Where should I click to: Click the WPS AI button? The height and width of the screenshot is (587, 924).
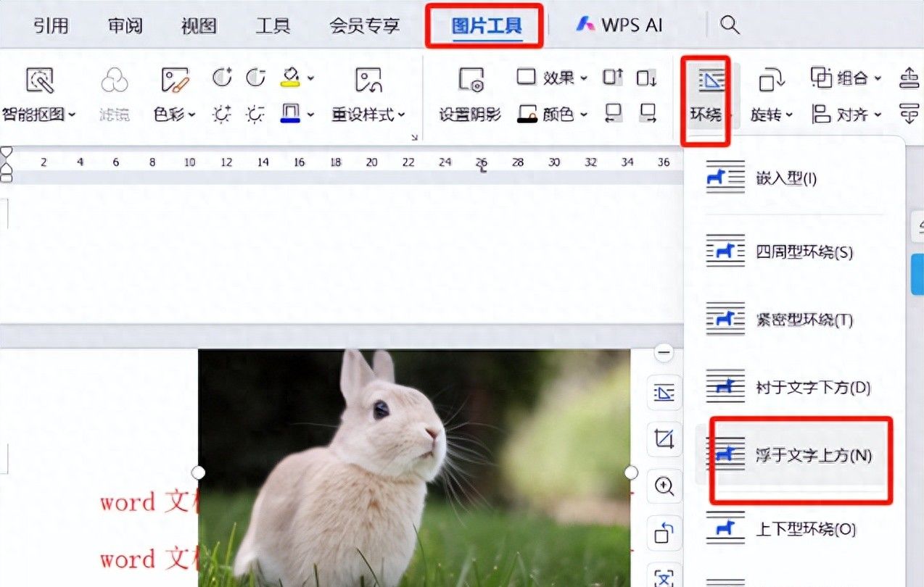click(619, 25)
